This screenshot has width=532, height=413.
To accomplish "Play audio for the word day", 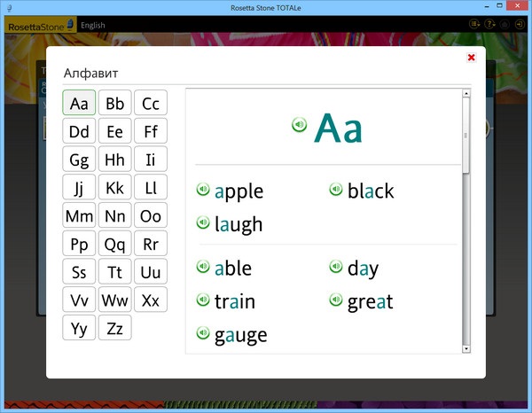I will (x=336, y=266).
